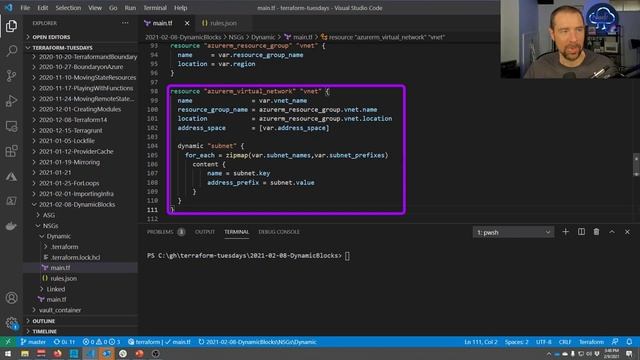This screenshot has width=640, height=360.
Task: Open the Remote Explorer view
Action: (11, 126)
